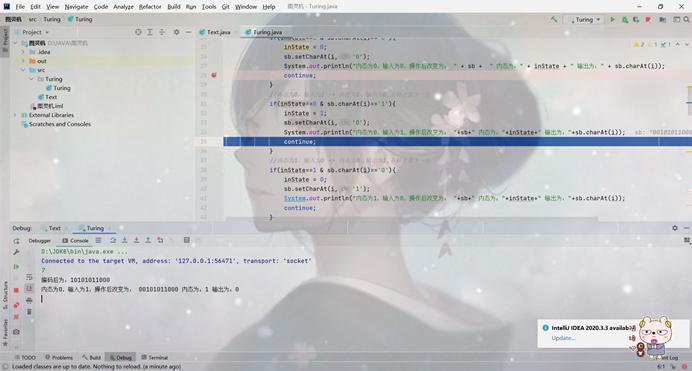Clear console with the trash icon
This screenshot has width=692, height=371.
(29, 312)
